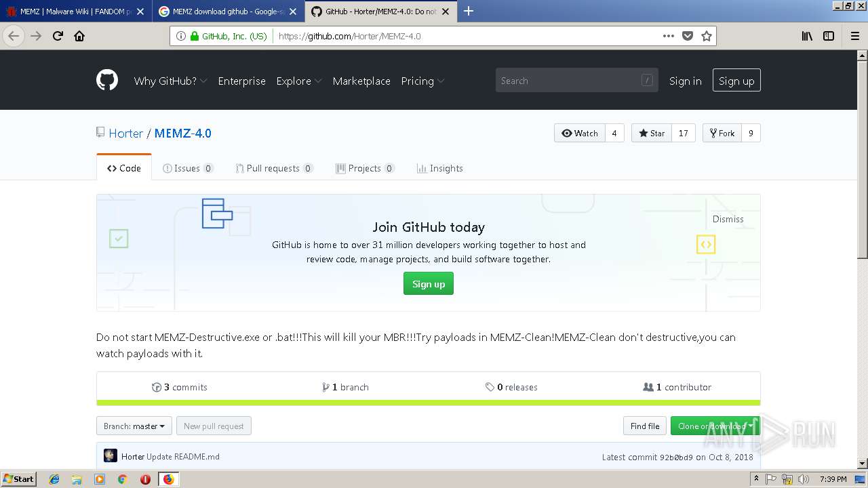This screenshot has width=868, height=488.
Task: Open the Clone or download dropdown
Action: (715, 426)
